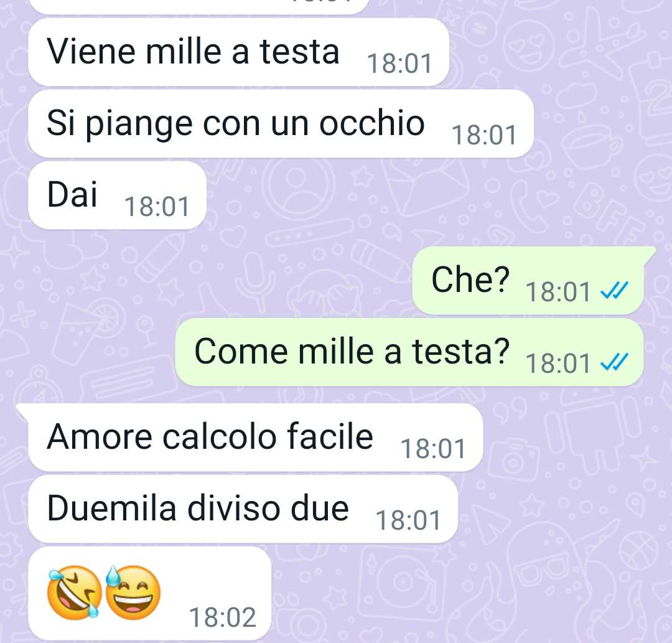Select the "Viene mille a testa" message
The width and height of the screenshot is (672, 643).
click(239, 52)
